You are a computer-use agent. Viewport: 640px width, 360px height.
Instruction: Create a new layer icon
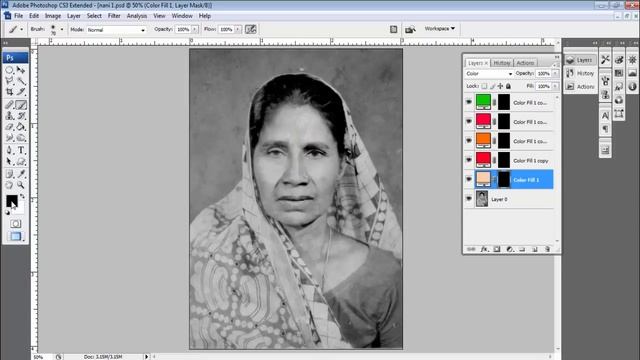point(535,249)
